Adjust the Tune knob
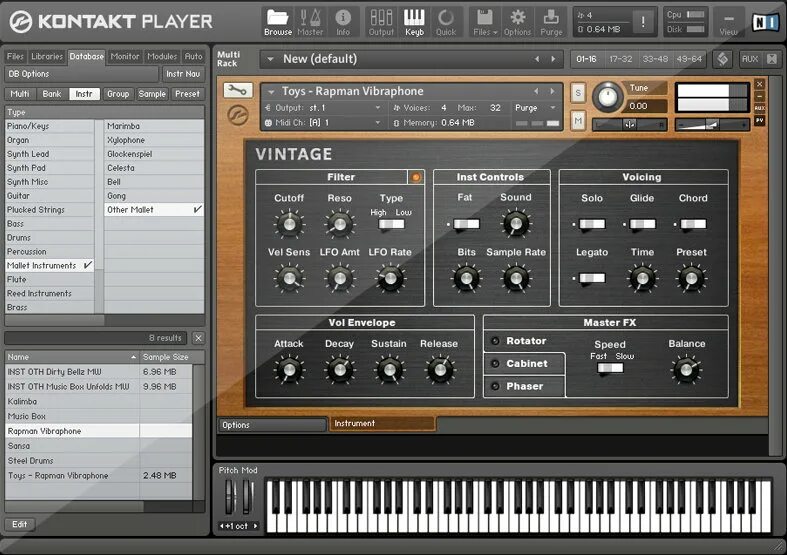This screenshot has width=787, height=555. [x=607, y=96]
